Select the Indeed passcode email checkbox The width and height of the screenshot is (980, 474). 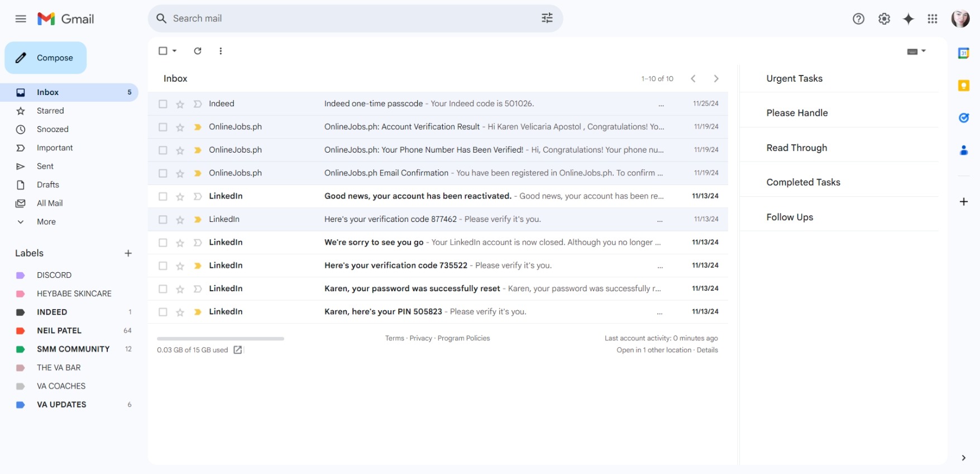click(163, 104)
